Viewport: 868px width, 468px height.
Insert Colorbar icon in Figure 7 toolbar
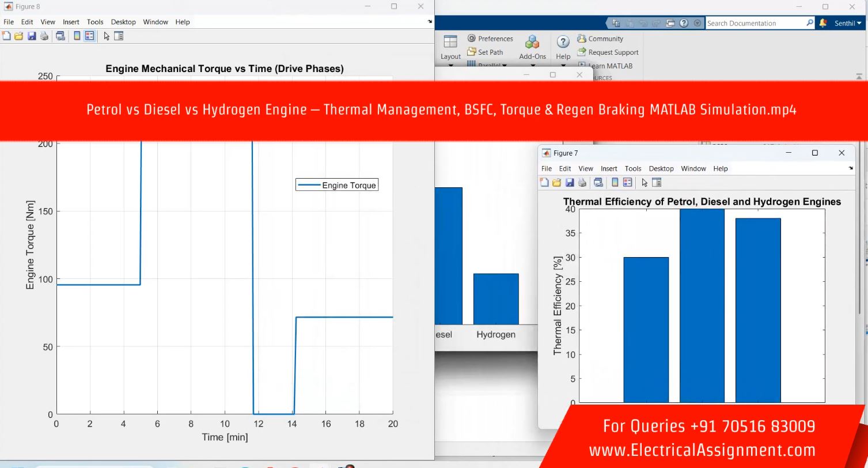tap(615, 183)
